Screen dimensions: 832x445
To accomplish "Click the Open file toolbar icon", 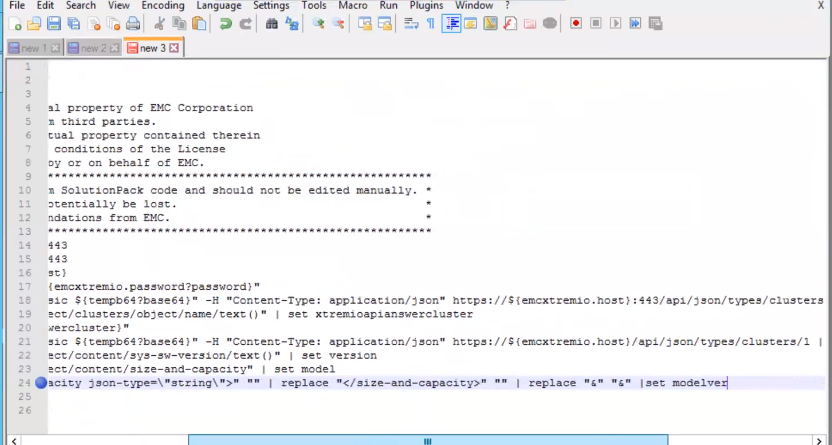I will coord(34,24).
